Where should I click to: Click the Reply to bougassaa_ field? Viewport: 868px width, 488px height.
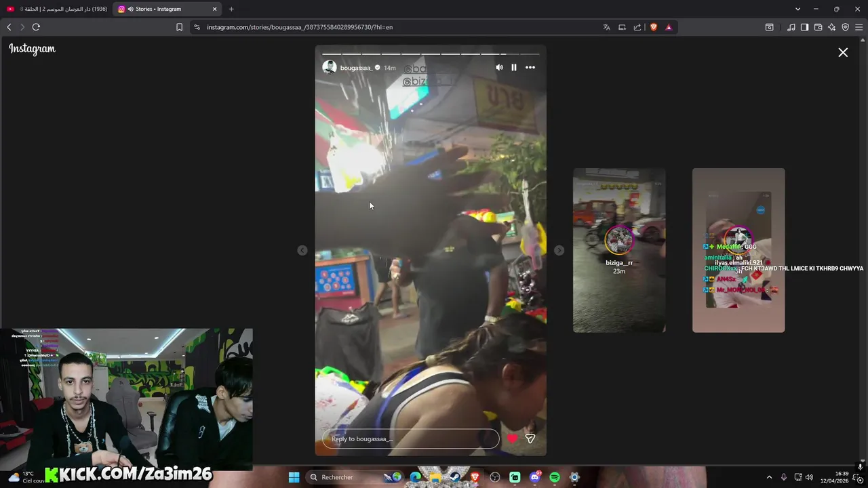point(411,439)
